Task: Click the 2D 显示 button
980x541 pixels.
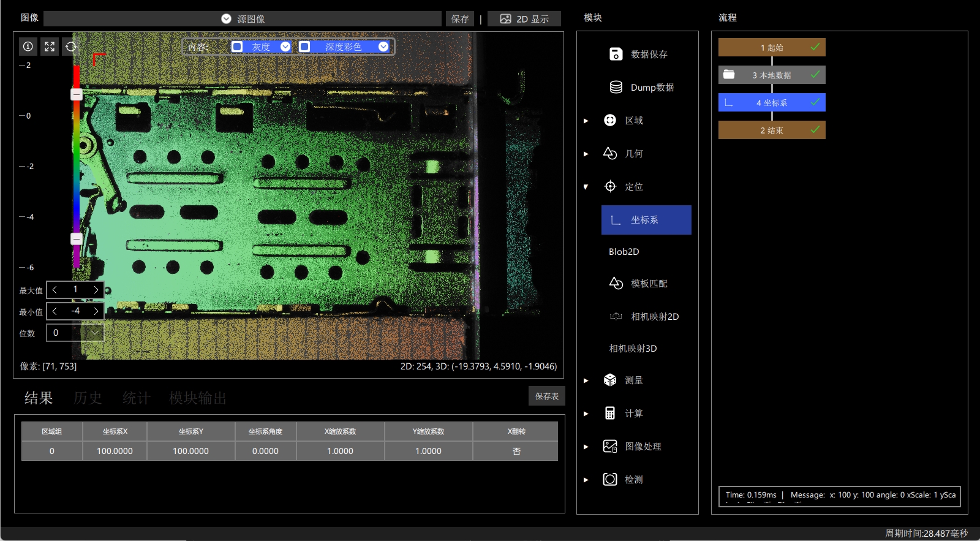Action: (x=524, y=19)
